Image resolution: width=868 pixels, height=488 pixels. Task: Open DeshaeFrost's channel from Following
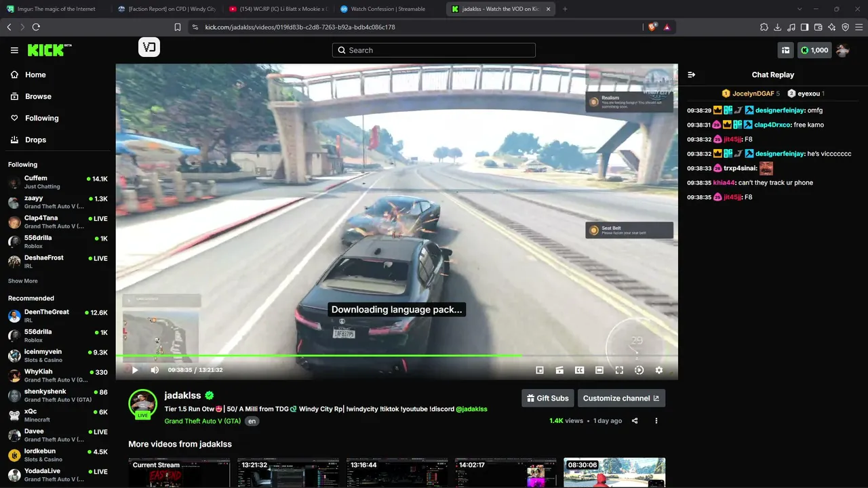click(x=58, y=262)
